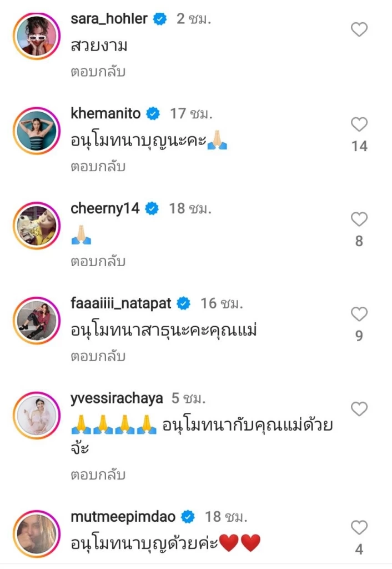Open faaaiiii_natapat's profile picture

[36, 321]
